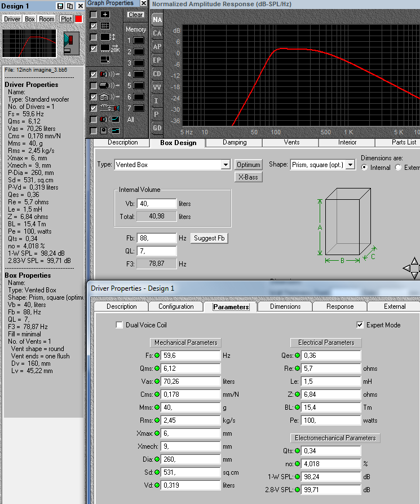Click the vented box speaker diagram icon
Image resolution: width=420 pixels, height=504 pixels.
pyautogui.click(x=70, y=43)
